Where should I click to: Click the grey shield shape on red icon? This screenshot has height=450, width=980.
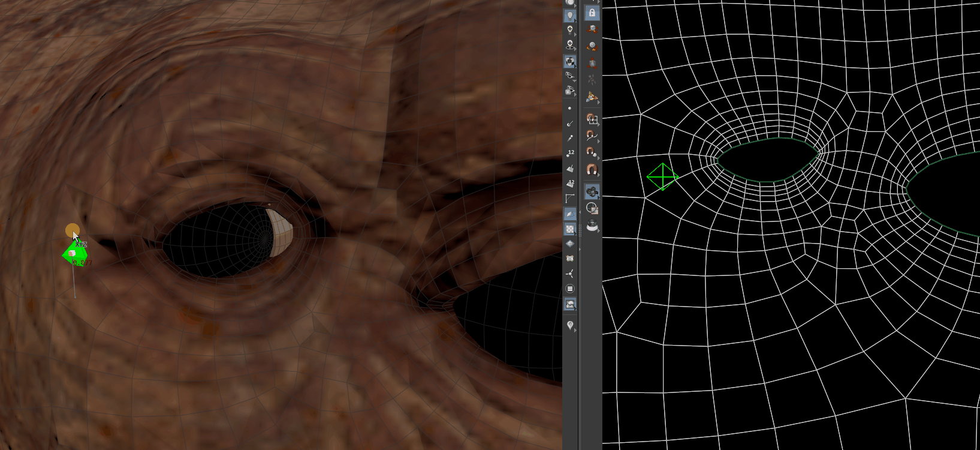pos(592,63)
